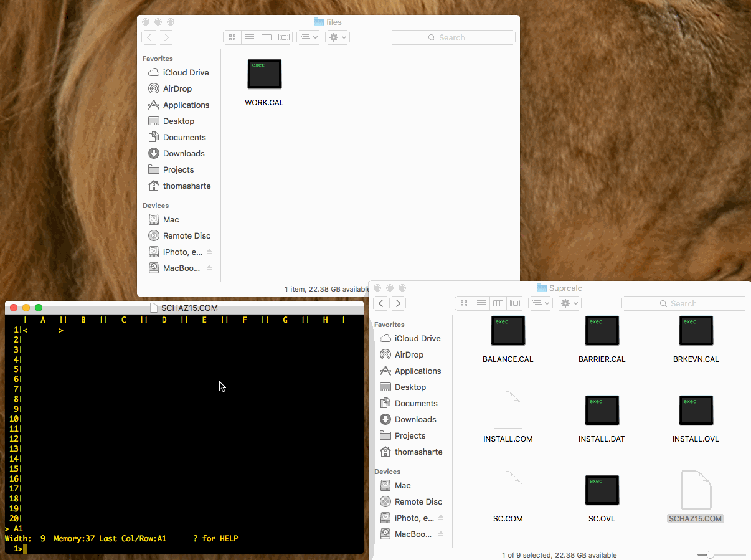
Task: Open arrange dropdown in Suprcalc window
Action: (541, 303)
